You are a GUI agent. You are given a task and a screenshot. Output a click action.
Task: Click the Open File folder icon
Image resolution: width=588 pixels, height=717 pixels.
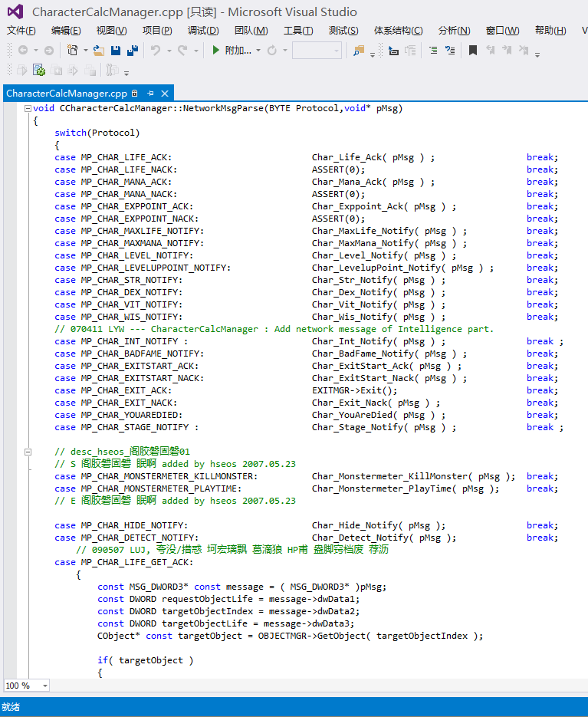99,51
